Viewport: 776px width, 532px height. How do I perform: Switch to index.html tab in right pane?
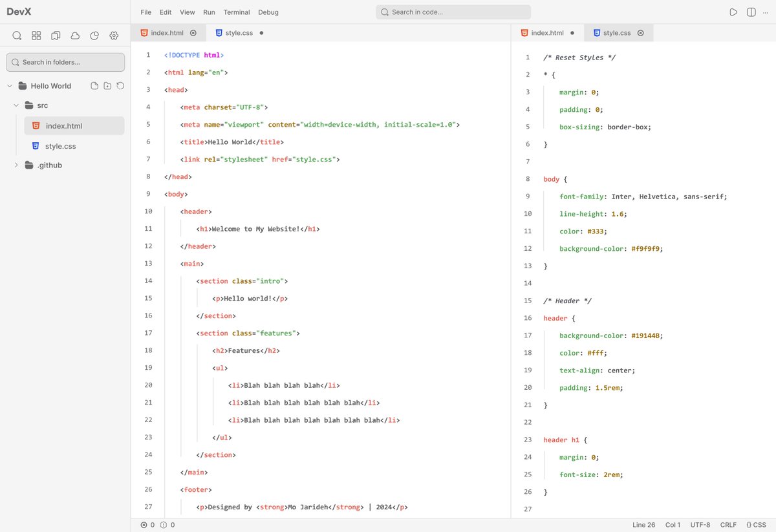click(547, 33)
